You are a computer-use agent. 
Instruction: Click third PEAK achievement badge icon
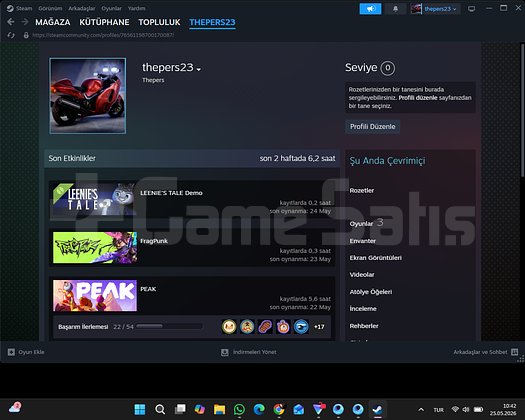coord(265,327)
